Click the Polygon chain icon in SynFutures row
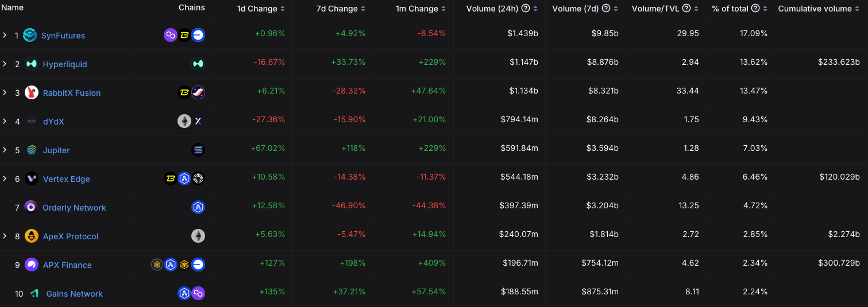 tap(171, 36)
